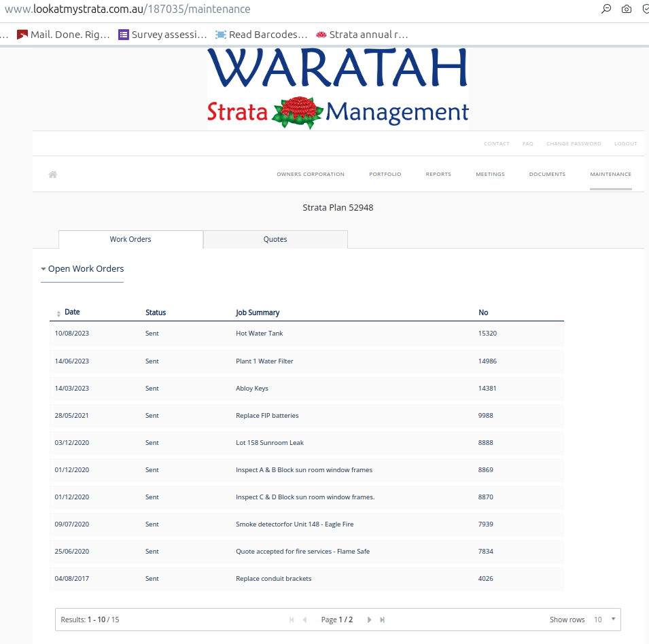Click the Logout link
The image size is (649, 644).
click(625, 143)
